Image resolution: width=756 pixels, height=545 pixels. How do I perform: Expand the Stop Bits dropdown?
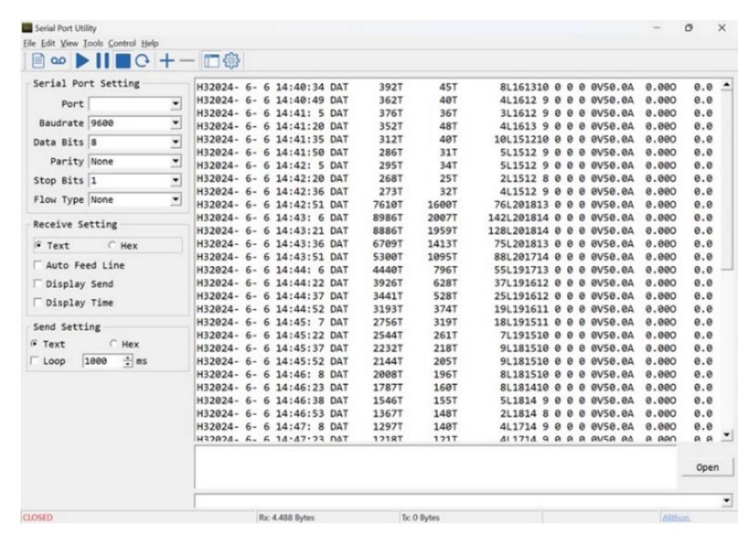pyautogui.click(x=176, y=180)
